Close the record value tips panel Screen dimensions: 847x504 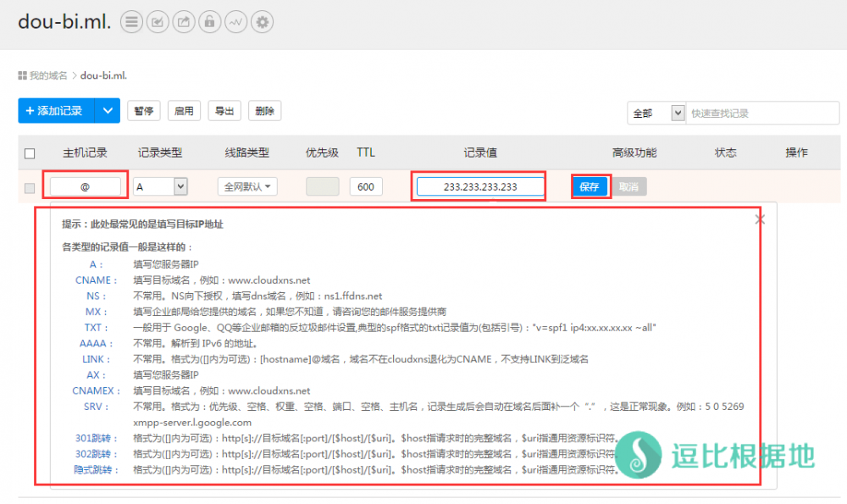[760, 219]
